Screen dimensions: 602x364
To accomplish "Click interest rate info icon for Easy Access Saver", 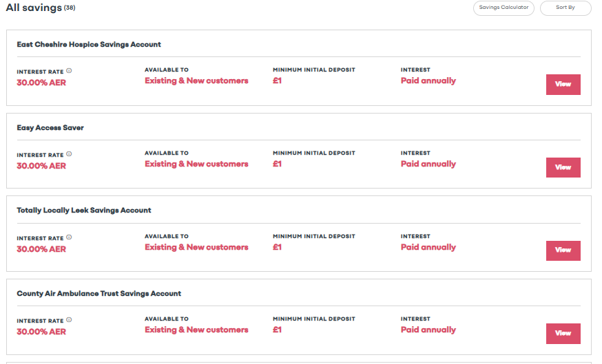I will [69, 154].
